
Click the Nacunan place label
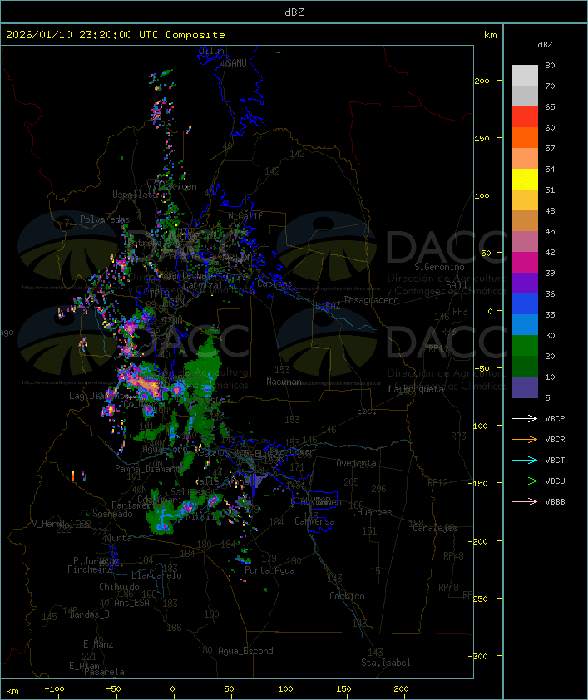pyautogui.click(x=284, y=382)
